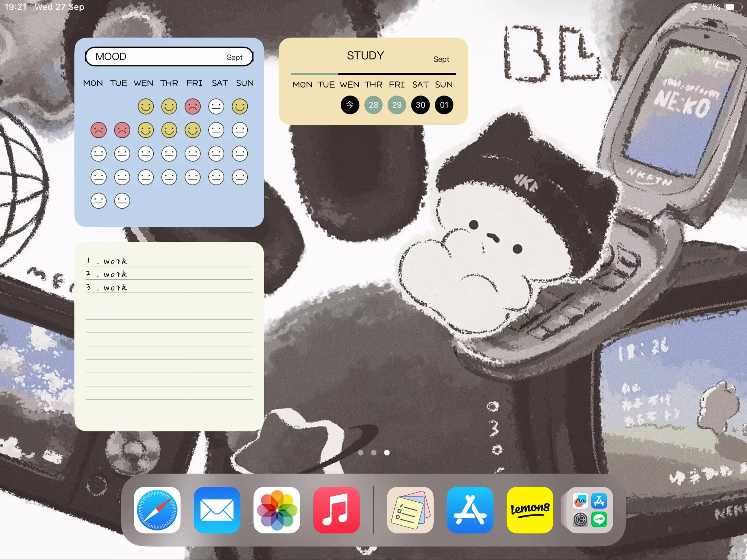Tap the '1. work' task line
This screenshot has height=560, width=747.
coord(107,261)
